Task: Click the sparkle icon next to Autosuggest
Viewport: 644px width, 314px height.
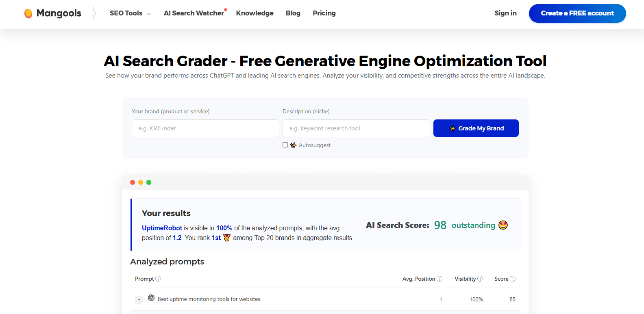Action: point(293,145)
